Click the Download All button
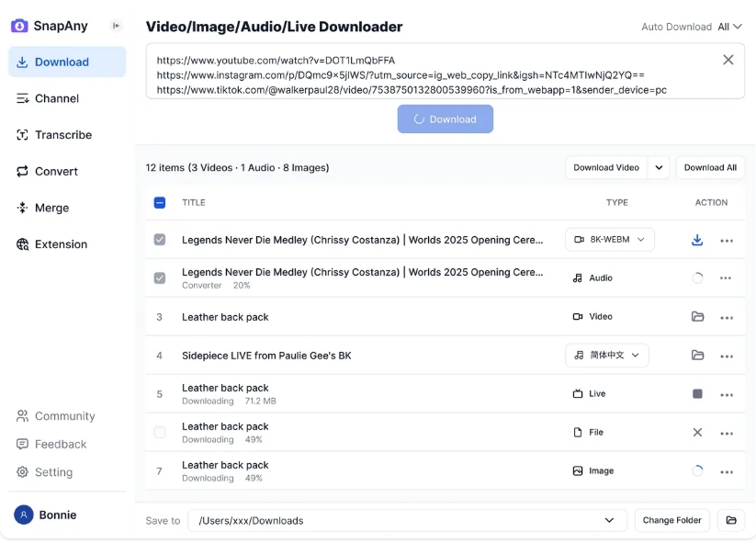756x543 pixels. (710, 168)
